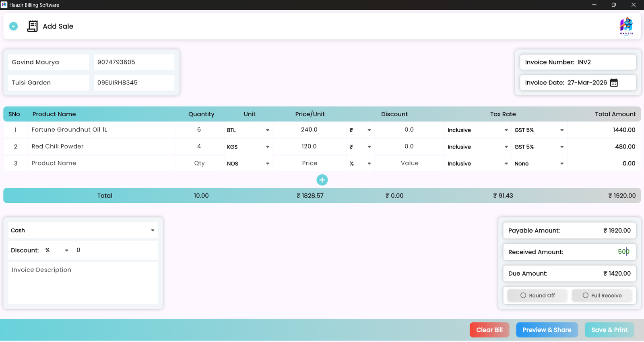Click the Price field in row 3

310,163
